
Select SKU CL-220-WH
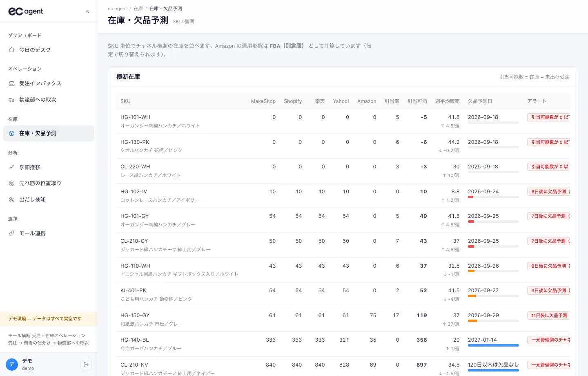pos(135,167)
